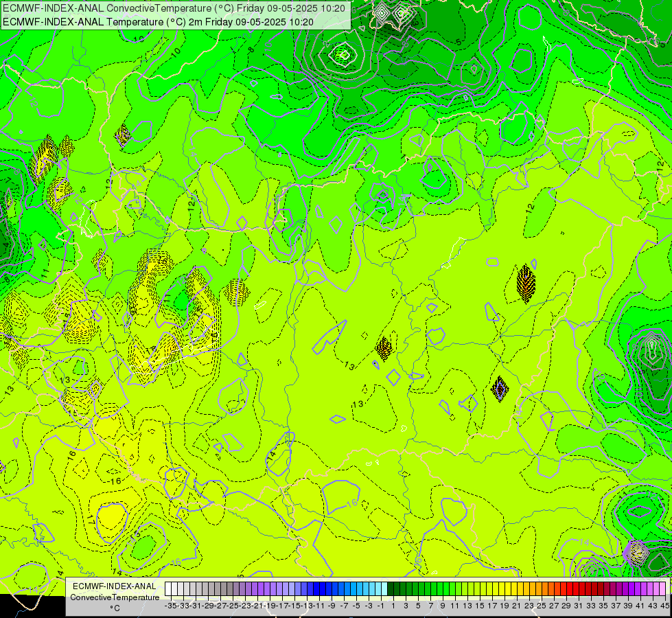672x618 pixels.
Task: Click the 'Temperature (°C) 2m' title line
Action: (x=158, y=22)
